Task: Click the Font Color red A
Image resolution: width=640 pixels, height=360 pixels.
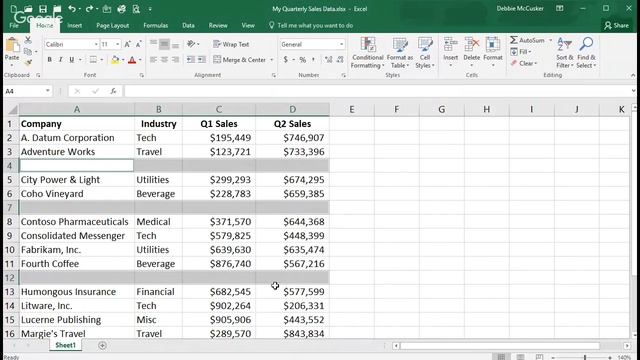Action: 132,60
